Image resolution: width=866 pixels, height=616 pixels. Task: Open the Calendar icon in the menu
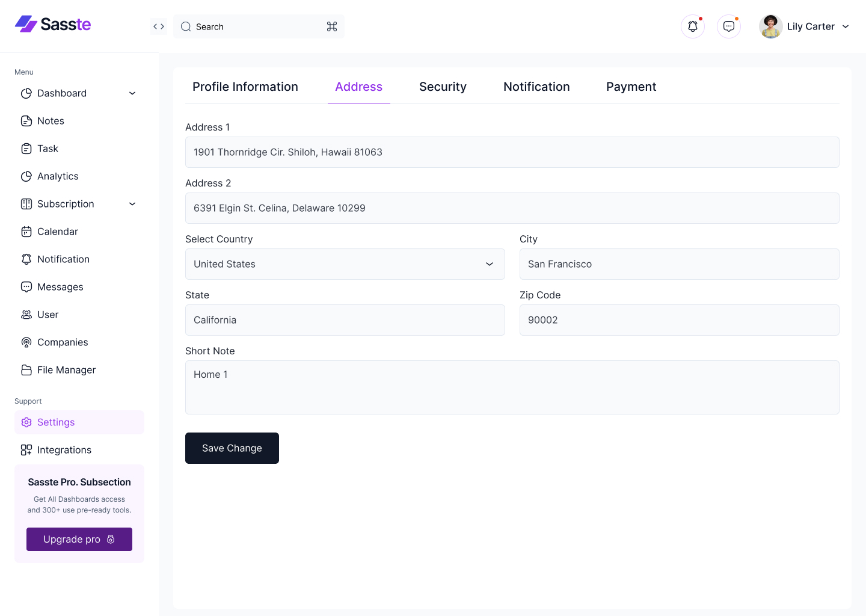click(26, 231)
